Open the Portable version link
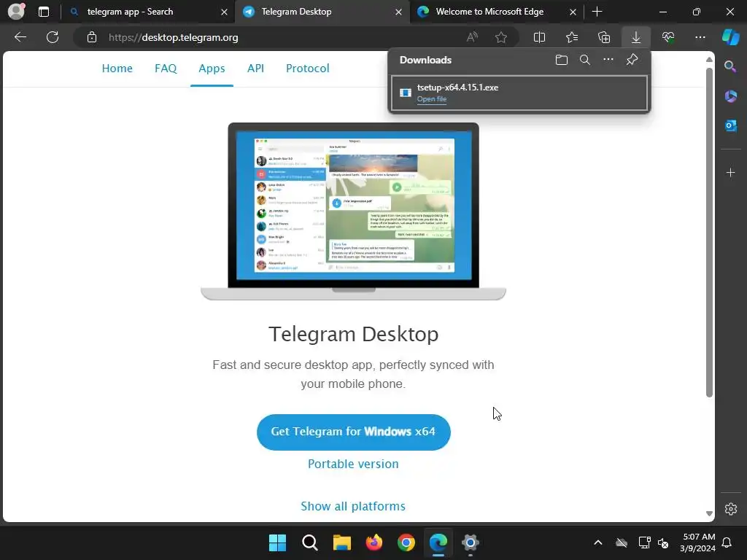This screenshot has height=560, width=747. coord(353,464)
